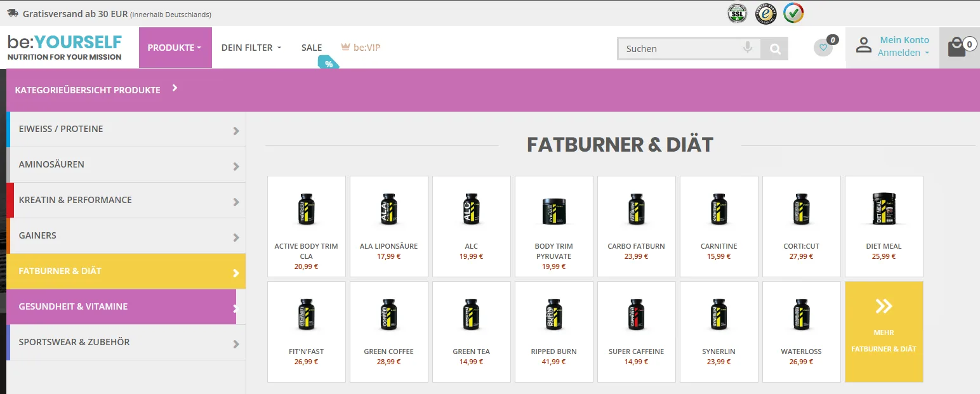Viewport: 980px width, 394px height.
Task: Click the colorful checkmark seal badge
Action: point(793,13)
